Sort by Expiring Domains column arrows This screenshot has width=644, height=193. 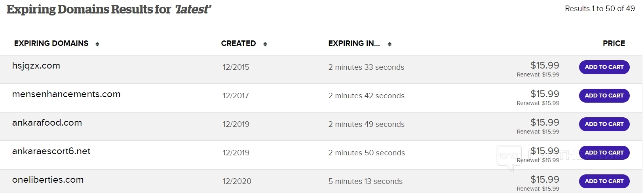(97, 44)
